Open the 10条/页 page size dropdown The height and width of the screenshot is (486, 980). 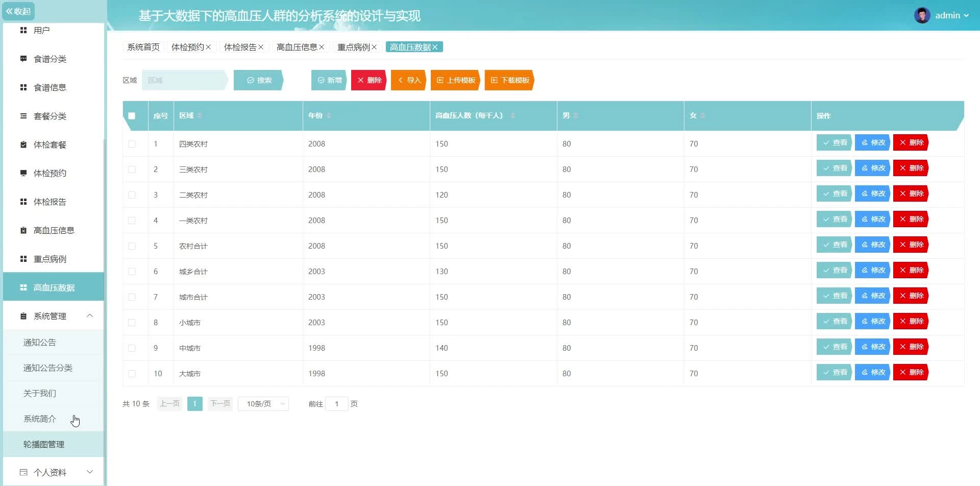tap(263, 404)
